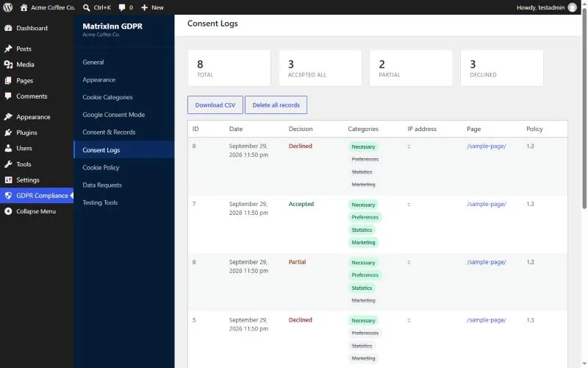Open /sample-page/ link in row 5
Image resolution: width=588 pixels, height=368 pixels.
487,320
